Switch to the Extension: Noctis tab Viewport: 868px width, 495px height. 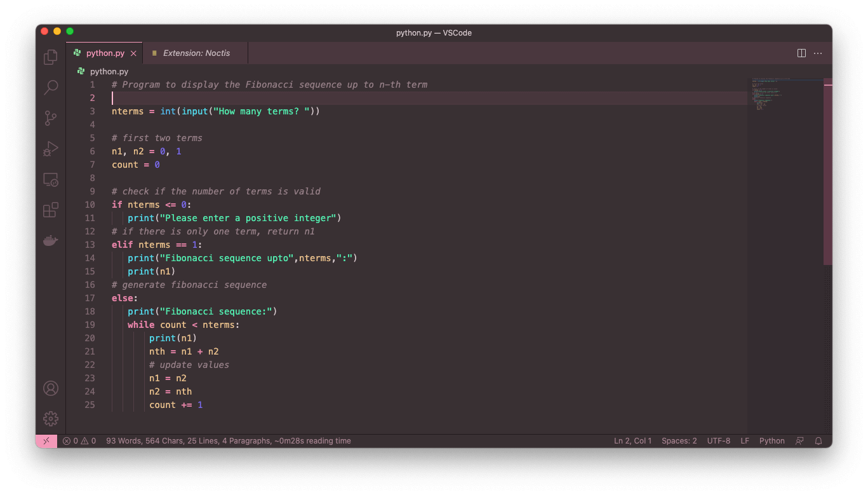(x=196, y=53)
